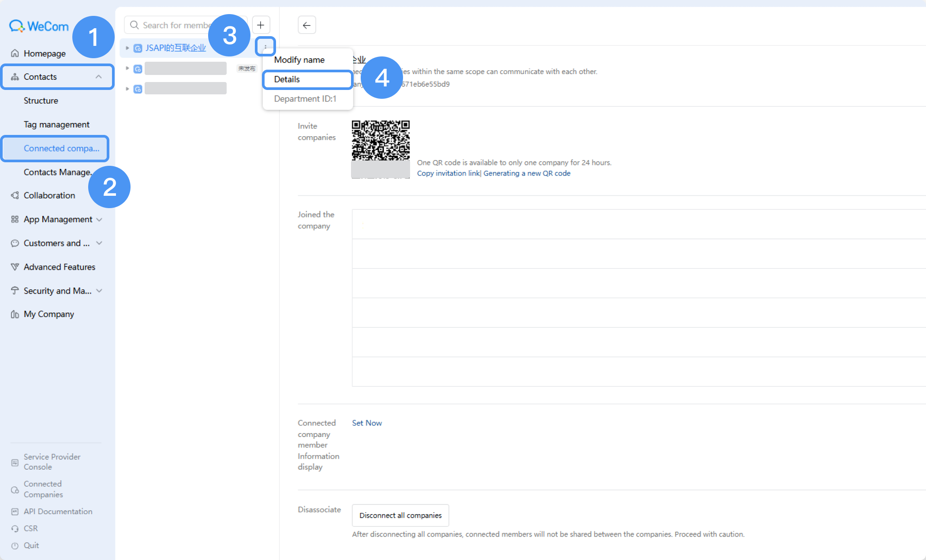926x560 pixels.
Task: Click the JSAPI的互联企业 company icon
Action: [138, 48]
